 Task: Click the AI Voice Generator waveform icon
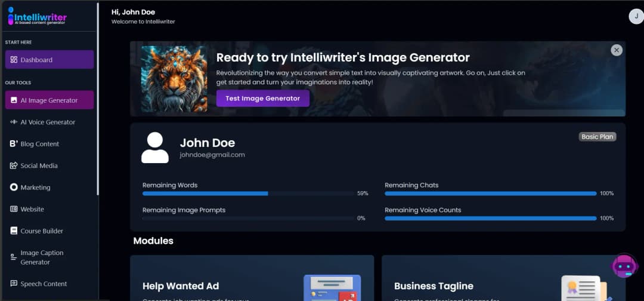[x=14, y=122]
